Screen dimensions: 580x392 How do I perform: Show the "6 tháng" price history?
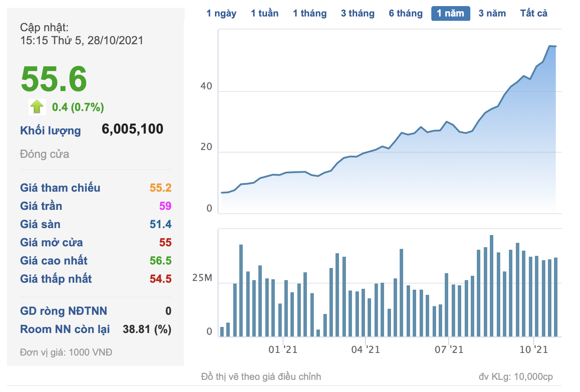(405, 13)
